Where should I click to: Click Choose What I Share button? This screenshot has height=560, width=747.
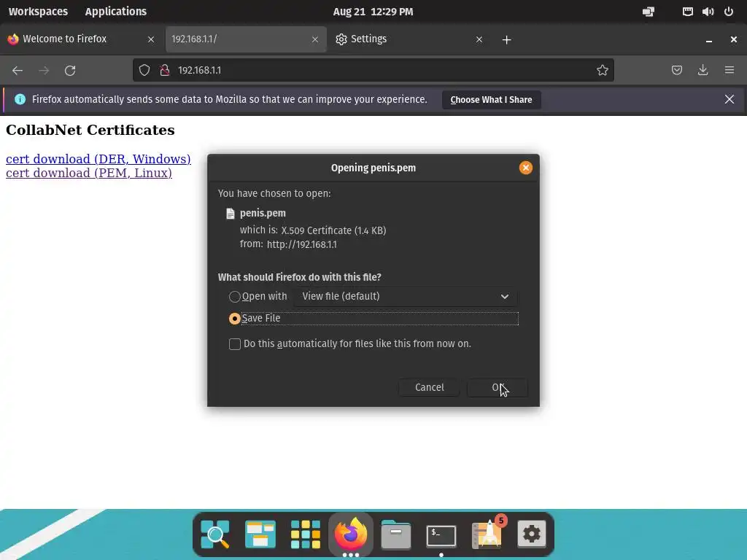491,99
